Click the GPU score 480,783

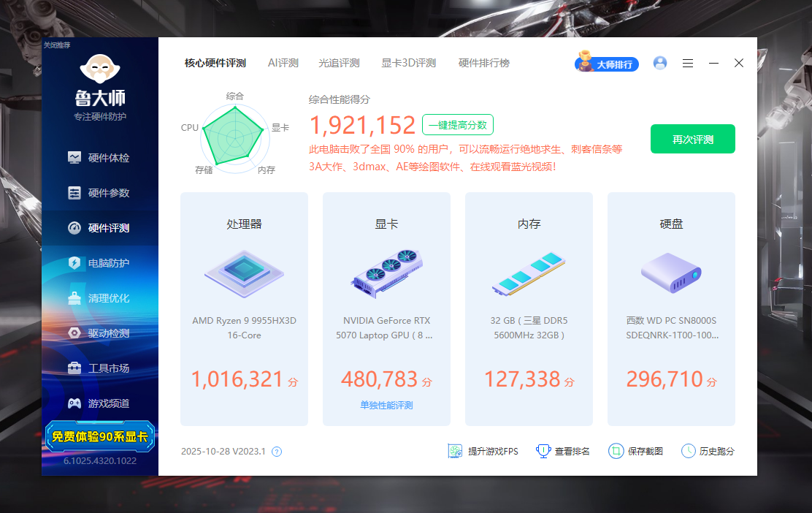[379, 379]
